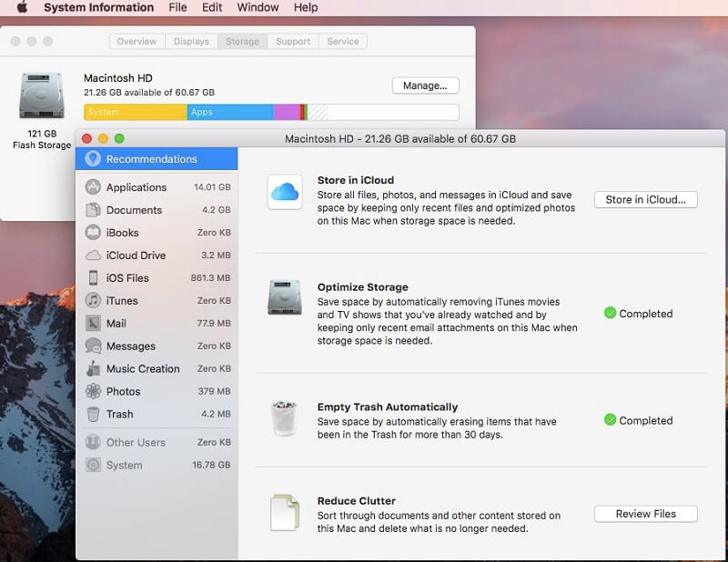This screenshot has width=728, height=562.
Task: Click the Applications sidebar icon
Action: [93, 187]
